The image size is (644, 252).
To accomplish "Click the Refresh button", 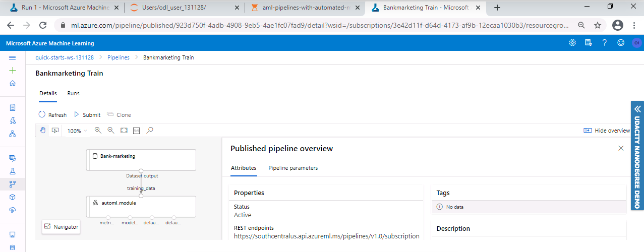I will pos(52,115).
